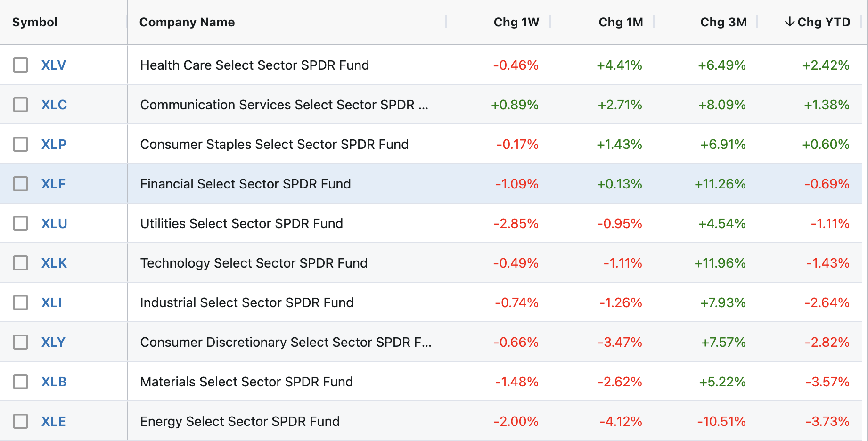
Task: Check the XLC row checkbox
Action: pos(20,105)
